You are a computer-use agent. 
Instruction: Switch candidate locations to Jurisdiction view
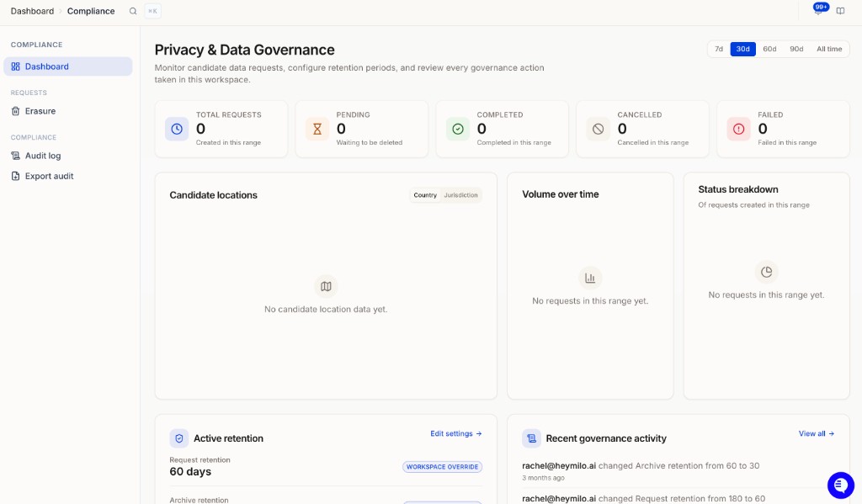pyautogui.click(x=460, y=195)
